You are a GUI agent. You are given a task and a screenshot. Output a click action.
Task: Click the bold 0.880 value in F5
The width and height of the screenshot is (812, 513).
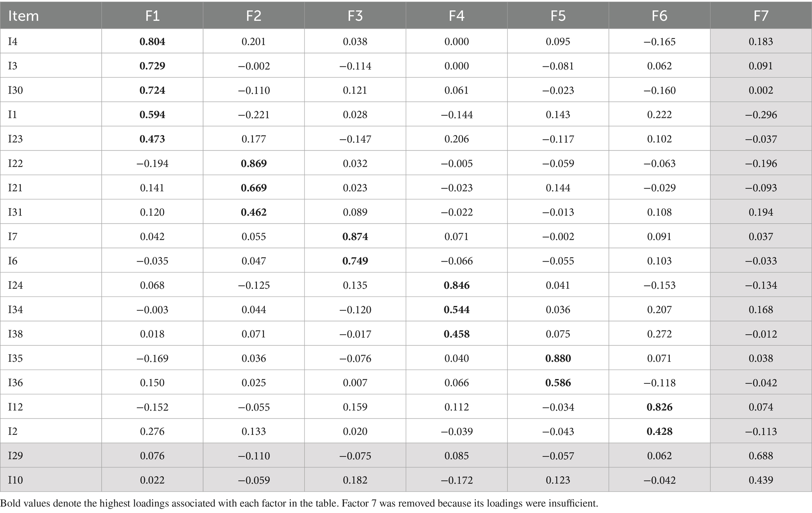(558, 358)
